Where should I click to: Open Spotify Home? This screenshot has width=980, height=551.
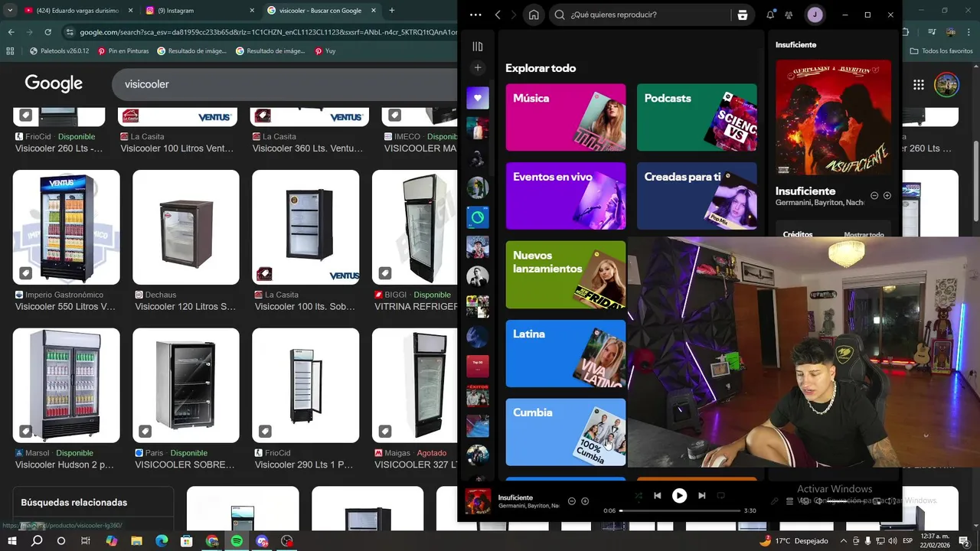[x=534, y=15]
